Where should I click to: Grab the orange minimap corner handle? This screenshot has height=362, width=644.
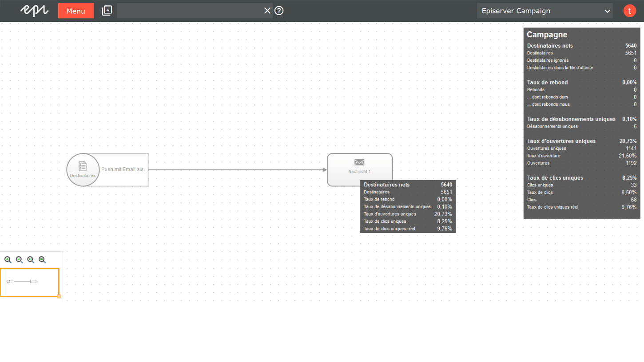tap(59, 296)
